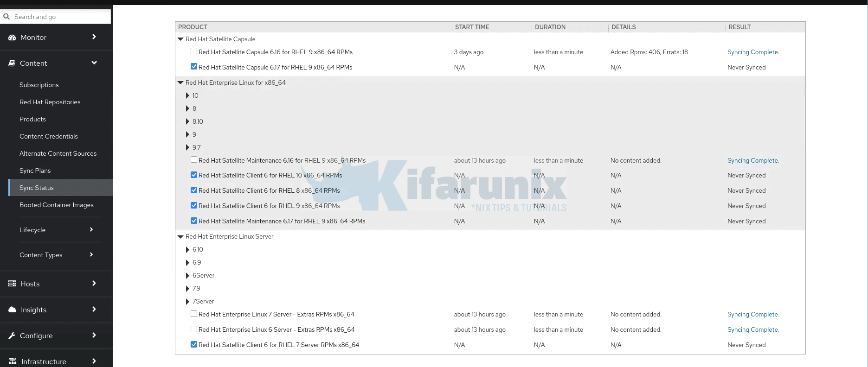Screen dimensions: 868x367
Task: Expand the Infrastructure menu chevron
Action: point(94,361)
